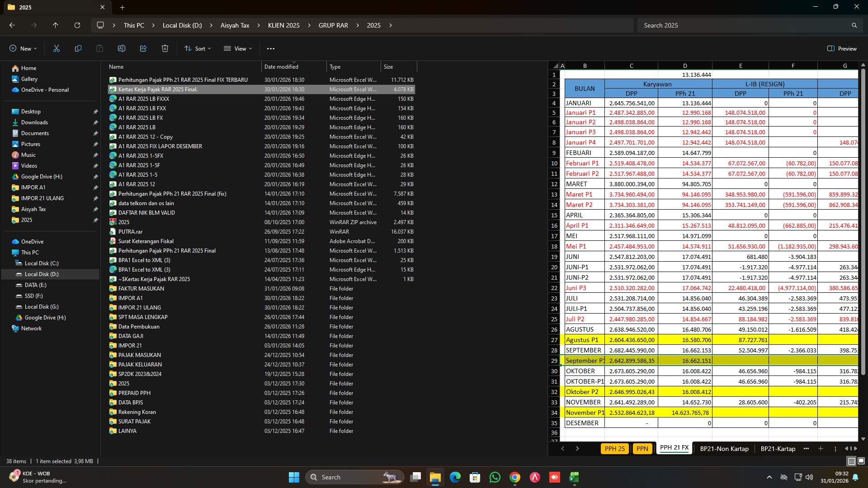The height and width of the screenshot is (488, 868).
Task: Open sharing options via the Share icon
Action: (143, 48)
